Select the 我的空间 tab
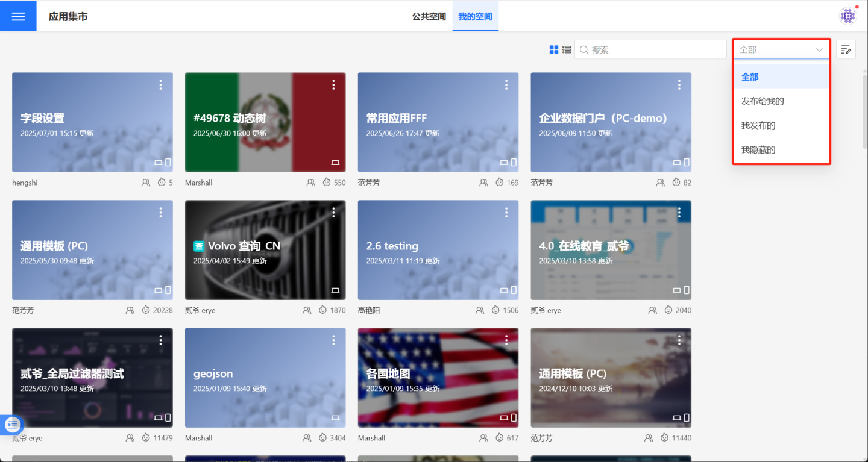This screenshot has width=868, height=462. click(475, 17)
